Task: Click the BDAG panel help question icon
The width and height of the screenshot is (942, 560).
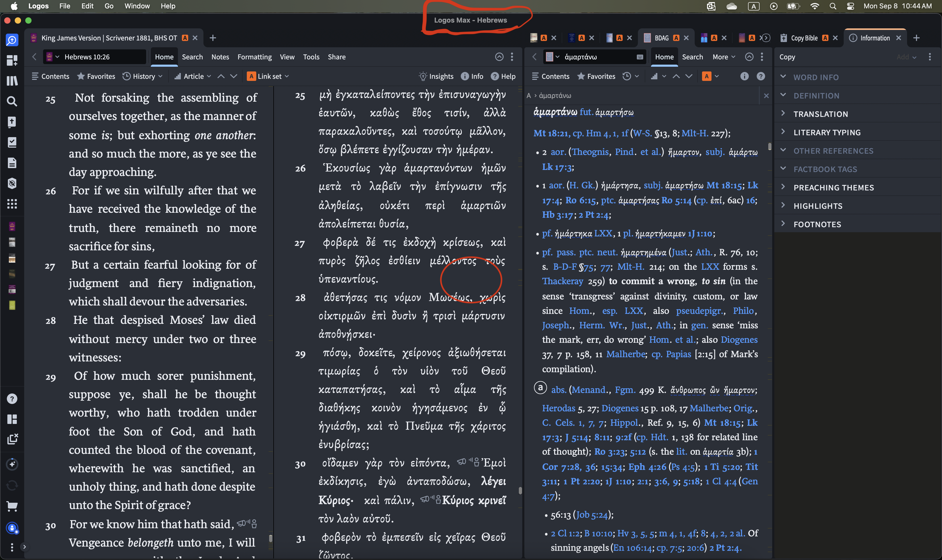Action: pyautogui.click(x=761, y=76)
